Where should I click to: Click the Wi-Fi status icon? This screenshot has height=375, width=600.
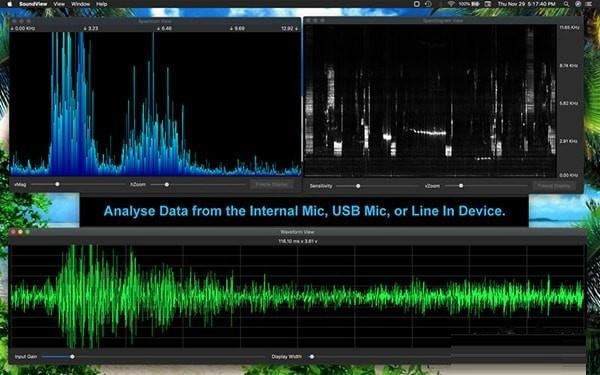point(451,4)
